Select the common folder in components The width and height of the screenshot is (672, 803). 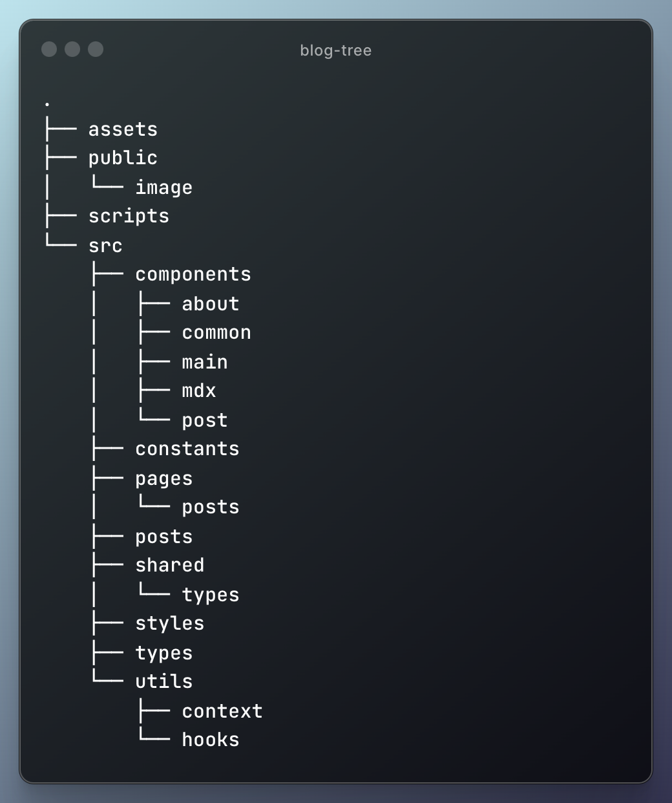point(216,333)
